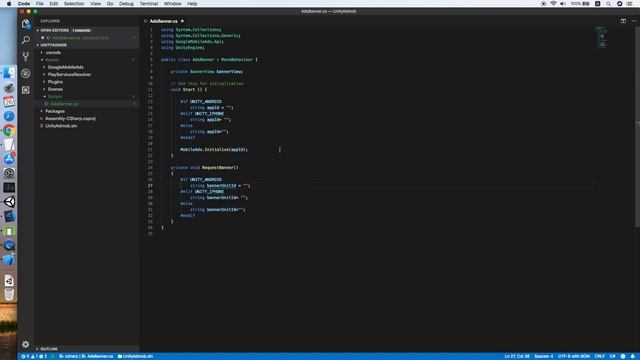Image resolution: width=640 pixels, height=360 pixels.
Task: Collapse the Scripts folder
Action: 55,96
